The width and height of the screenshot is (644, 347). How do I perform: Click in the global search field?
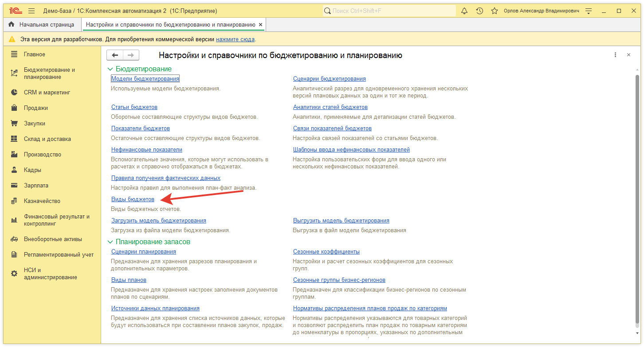[x=390, y=11]
